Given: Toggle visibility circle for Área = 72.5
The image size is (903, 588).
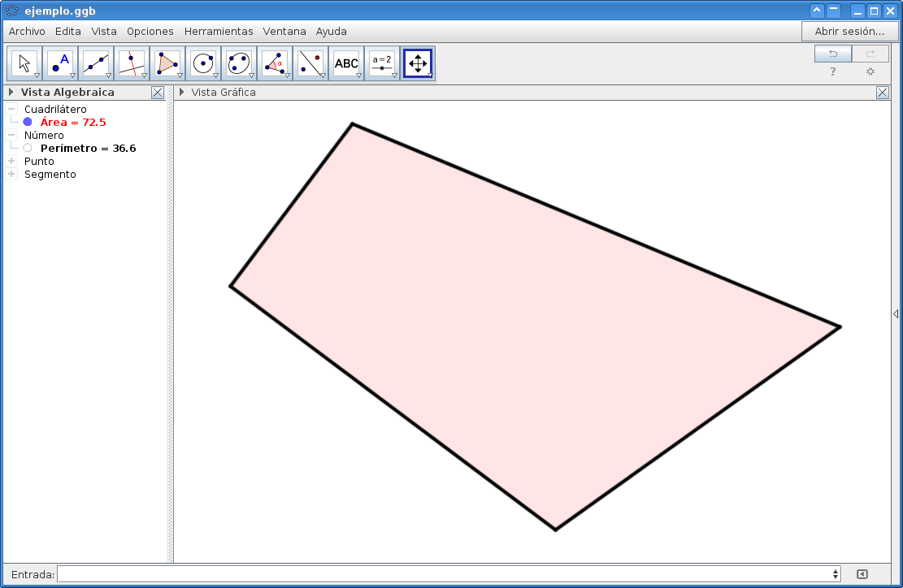Looking at the screenshot, I should coord(28,122).
